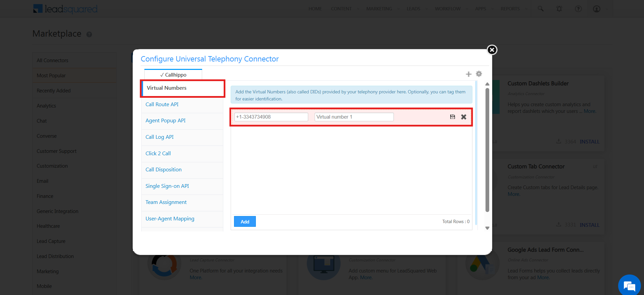
Task: Focus the Virtual number 1 tag field
Action: pyautogui.click(x=354, y=117)
